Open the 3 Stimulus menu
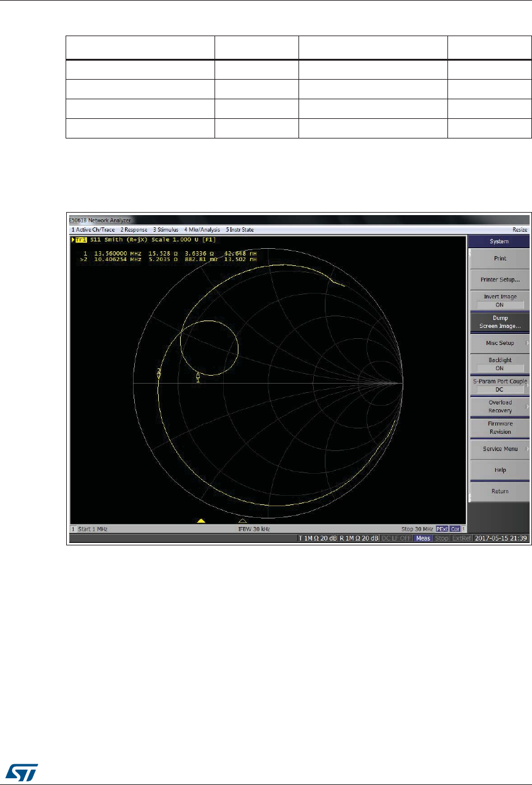Image resolution: width=532 pixels, height=785 pixels. pos(165,229)
